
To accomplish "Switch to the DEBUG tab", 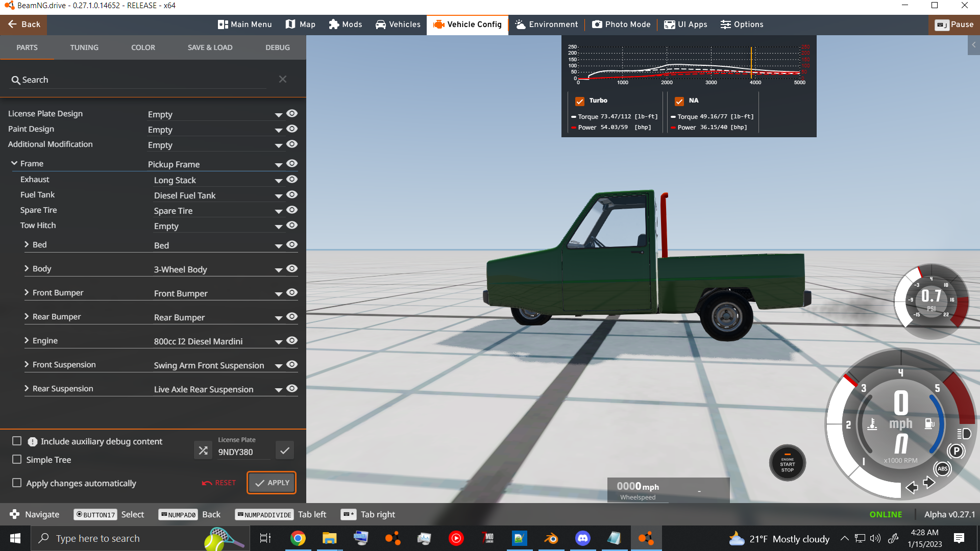I will click(278, 47).
